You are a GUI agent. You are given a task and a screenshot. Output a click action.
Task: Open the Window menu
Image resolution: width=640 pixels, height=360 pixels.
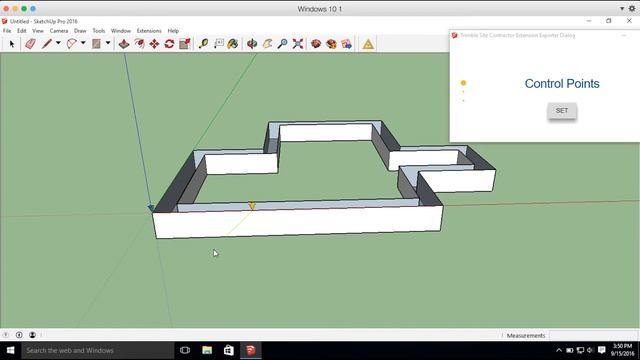click(121, 31)
